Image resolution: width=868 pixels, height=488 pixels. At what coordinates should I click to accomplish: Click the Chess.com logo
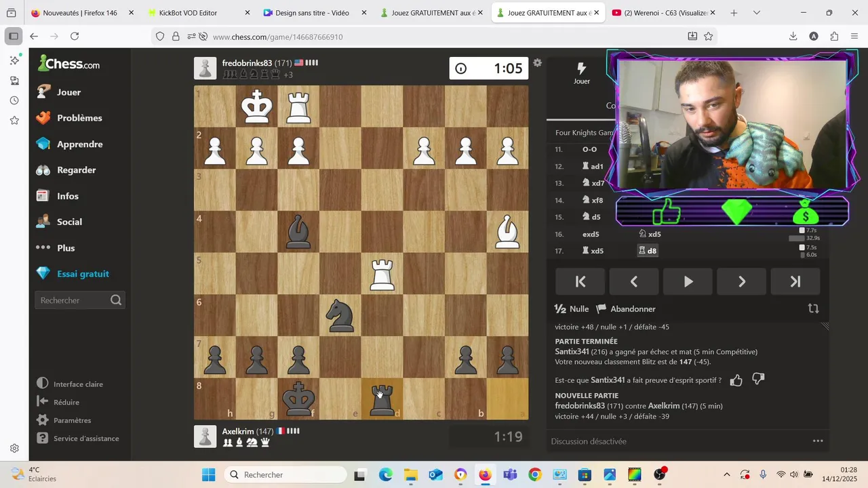pyautogui.click(x=69, y=64)
